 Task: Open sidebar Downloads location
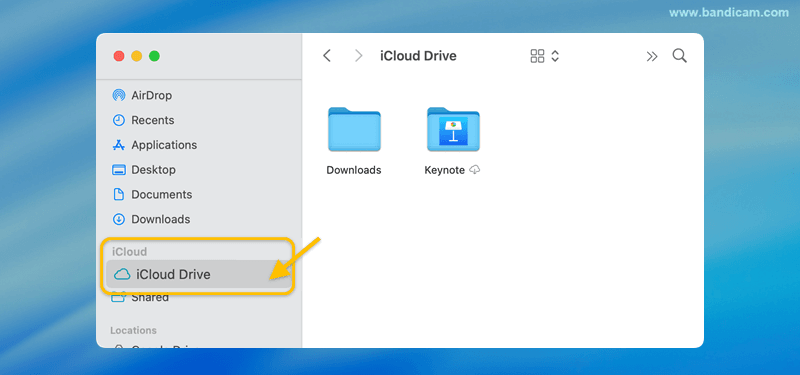161,219
